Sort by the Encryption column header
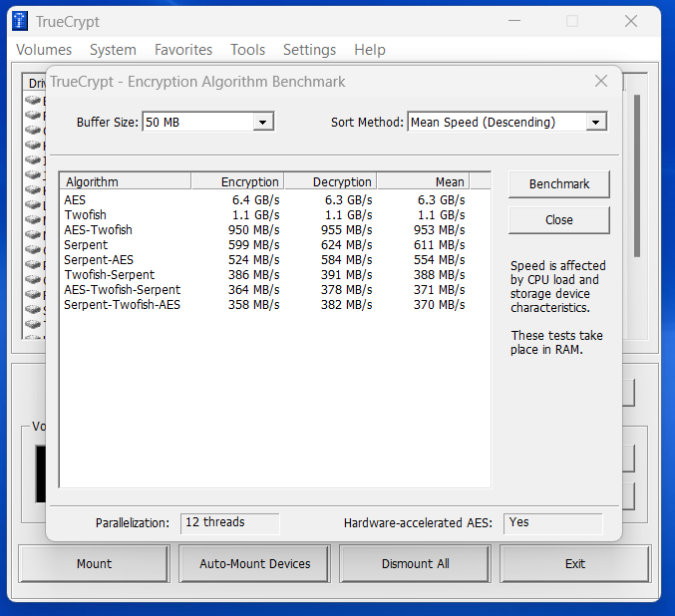This screenshot has height=616, width=675. pos(237,181)
